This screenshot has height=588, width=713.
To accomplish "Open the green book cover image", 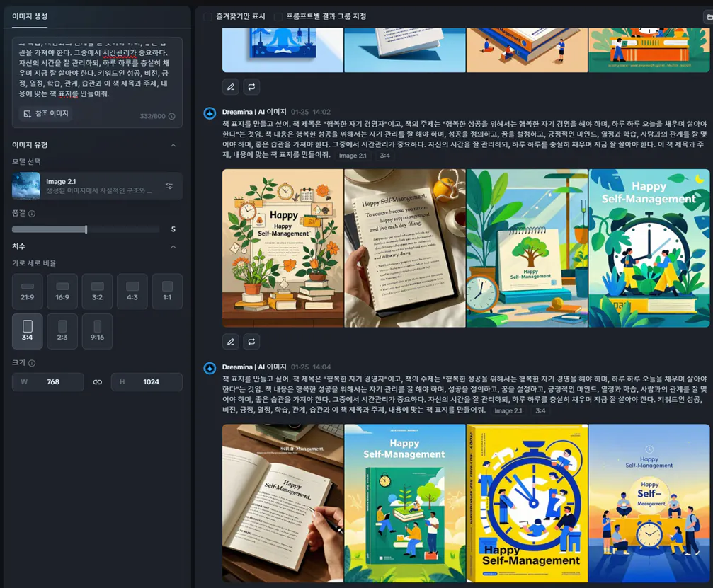I will point(405,503).
